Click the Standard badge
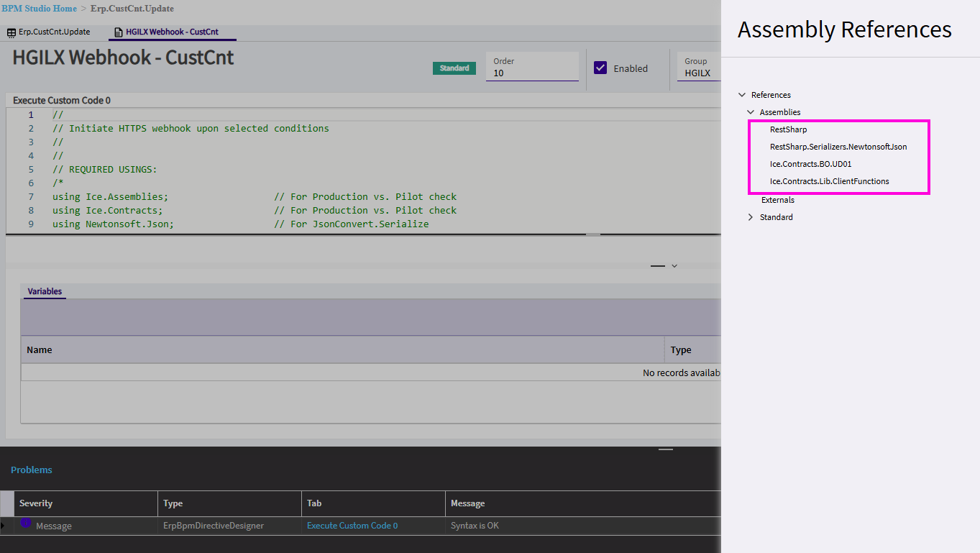Screen dimensions: 980x553 click(454, 68)
